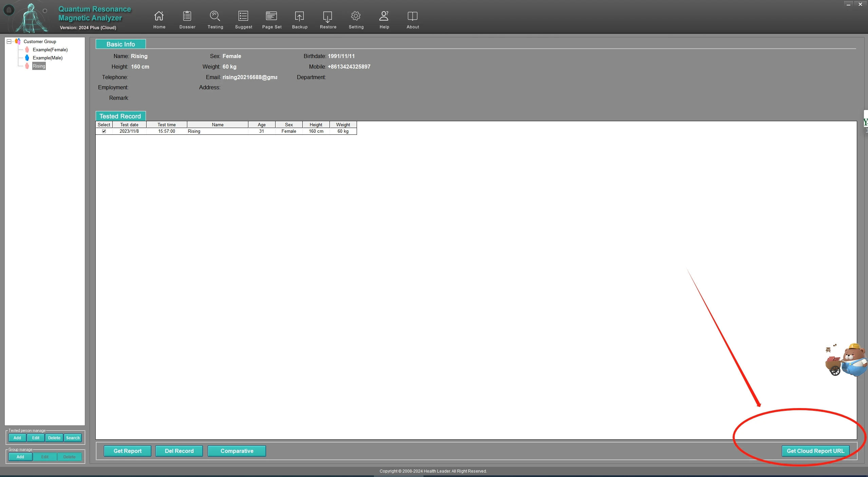This screenshot has height=477, width=868.
Task: Click Search in Tested person manage
Action: pos(73,438)
